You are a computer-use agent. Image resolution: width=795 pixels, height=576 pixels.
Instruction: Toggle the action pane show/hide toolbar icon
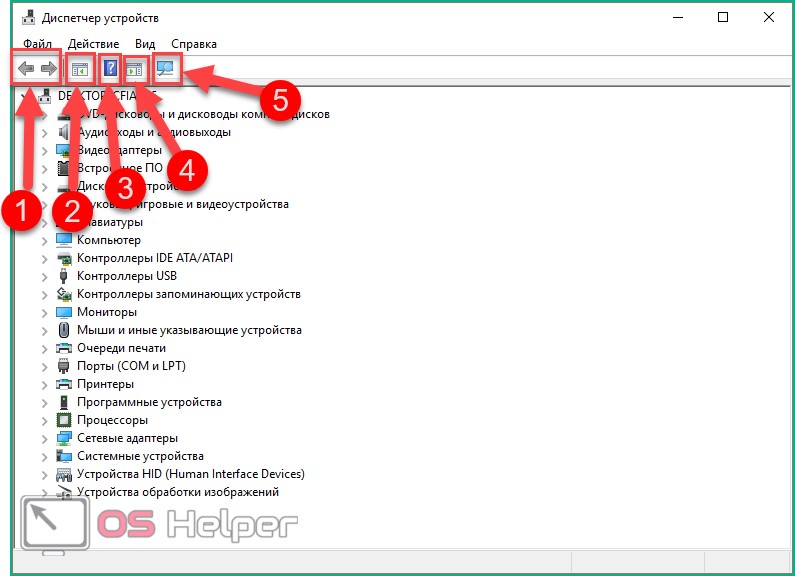[134, 69]
